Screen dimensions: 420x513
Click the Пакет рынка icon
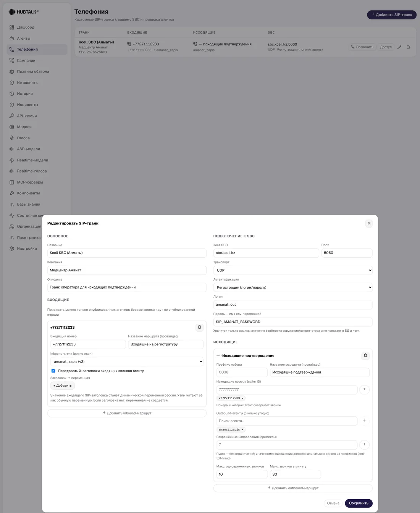point(12,238)
